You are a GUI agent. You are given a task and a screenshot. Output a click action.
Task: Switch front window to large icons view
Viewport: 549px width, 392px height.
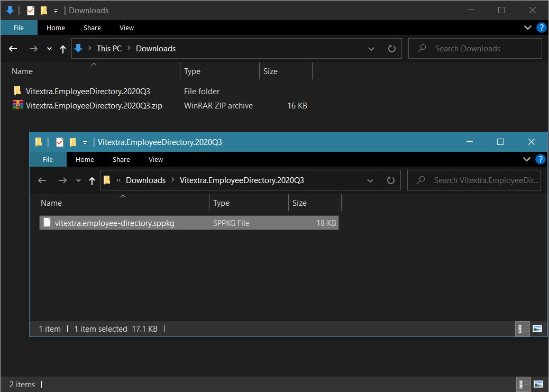coord(537,329)
